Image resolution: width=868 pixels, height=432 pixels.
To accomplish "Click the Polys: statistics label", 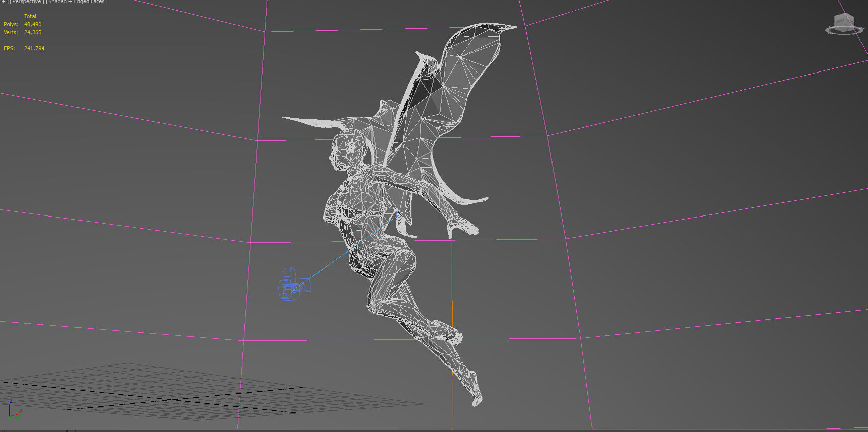I will point(11,24).
